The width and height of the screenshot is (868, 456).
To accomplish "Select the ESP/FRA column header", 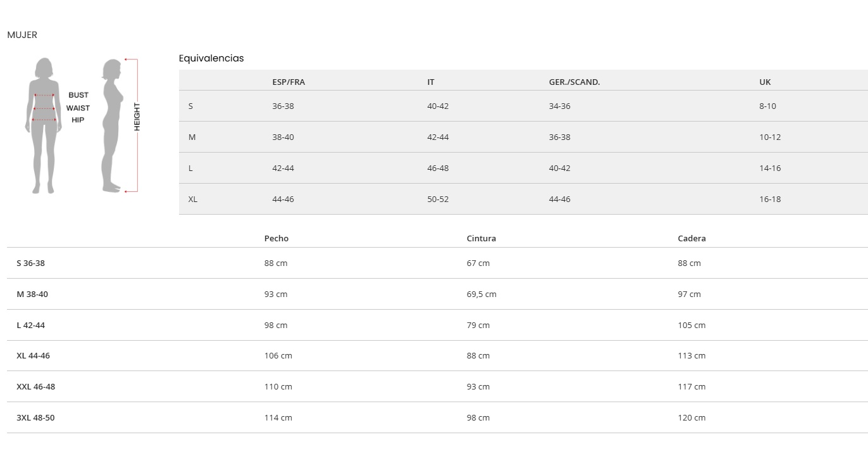I will tap(288, 82).
